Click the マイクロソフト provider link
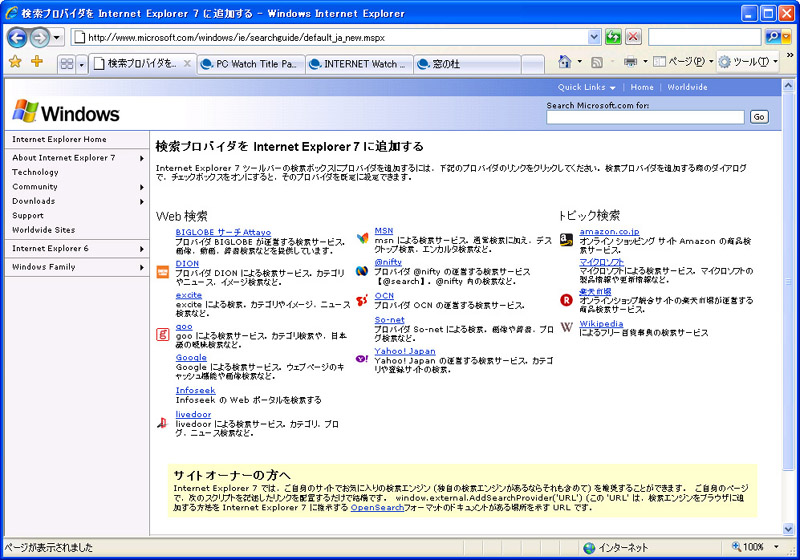 601,262
